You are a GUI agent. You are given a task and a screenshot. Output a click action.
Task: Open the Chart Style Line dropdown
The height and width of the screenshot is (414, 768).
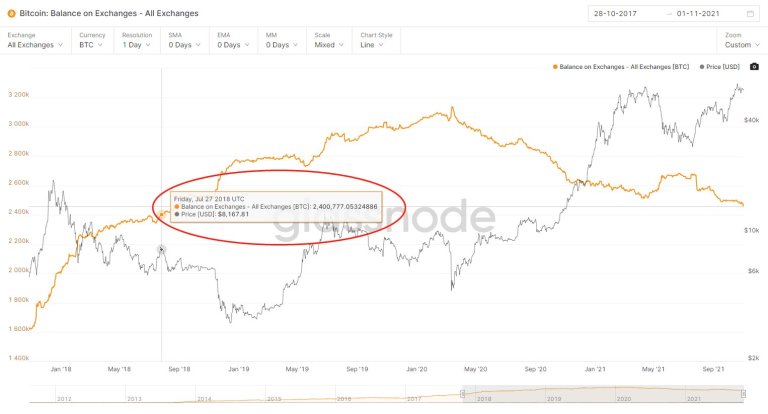tap(376, 40)
